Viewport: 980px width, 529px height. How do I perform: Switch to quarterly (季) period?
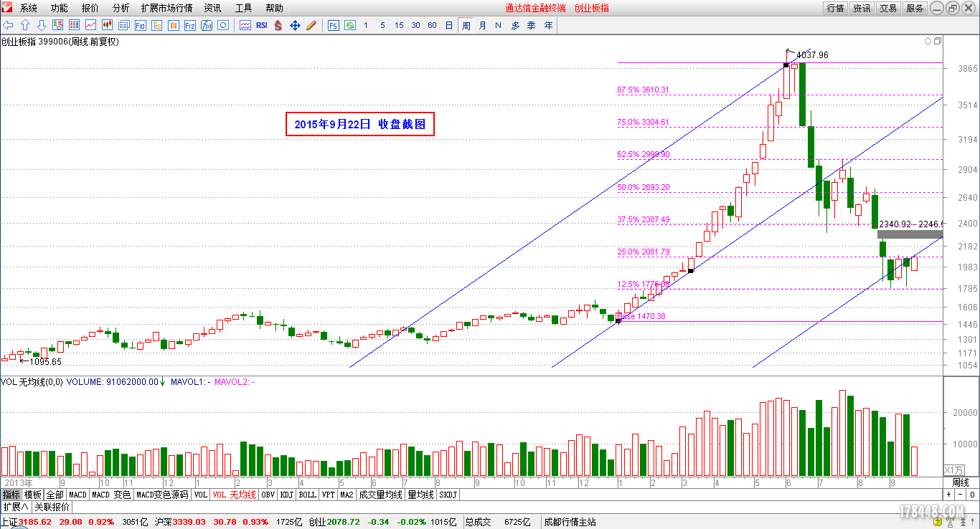tap(532, 25)
